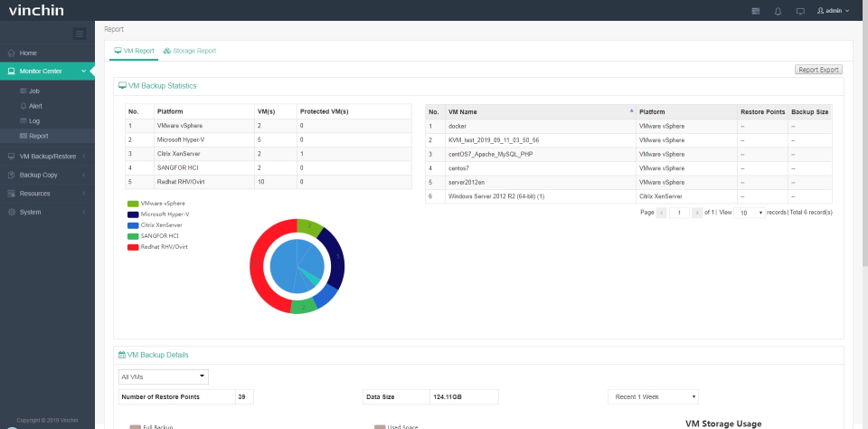Expand the System submenu
The image size is (868, 429).
[83, 212]
